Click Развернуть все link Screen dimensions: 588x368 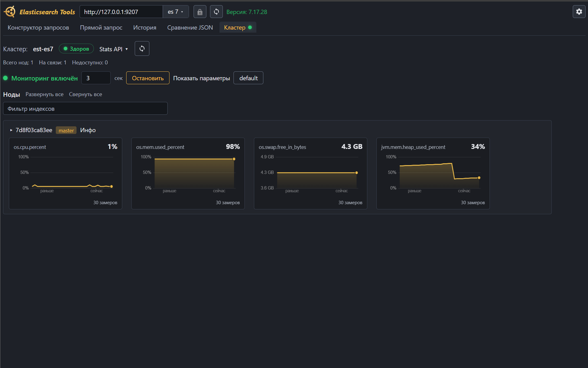45,94
